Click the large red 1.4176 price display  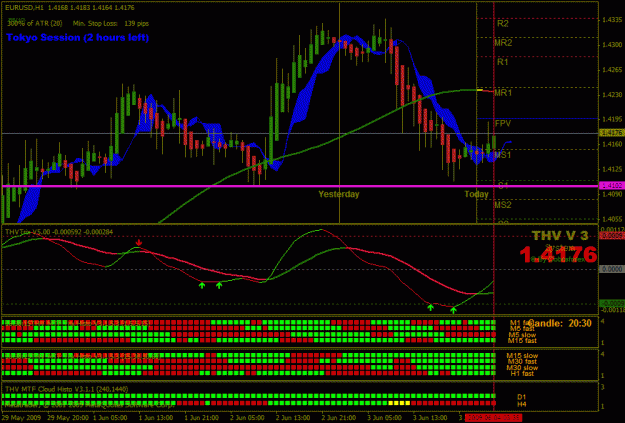pyautogui.click(x=558, y=254)
